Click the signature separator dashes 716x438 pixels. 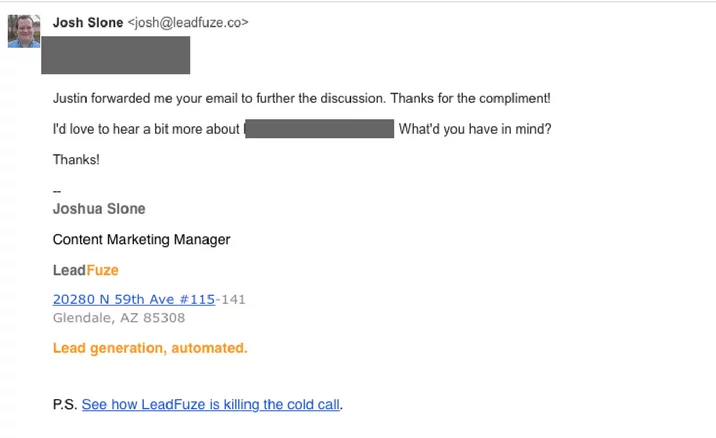(57, 190)
